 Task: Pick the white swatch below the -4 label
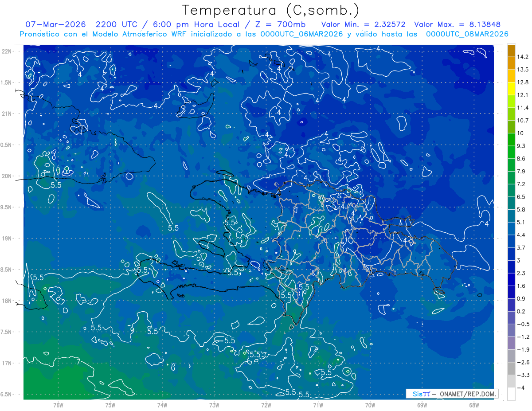[x=511, y=394]
